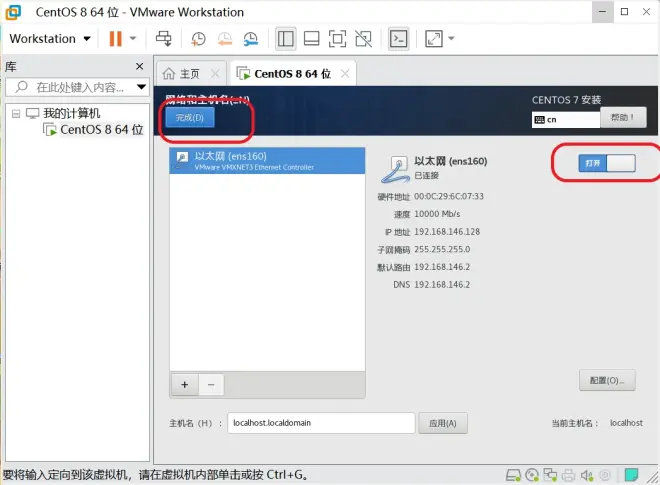Click the CD/DVD drive status icon
The image size is (660, 485).
(532, 475)
